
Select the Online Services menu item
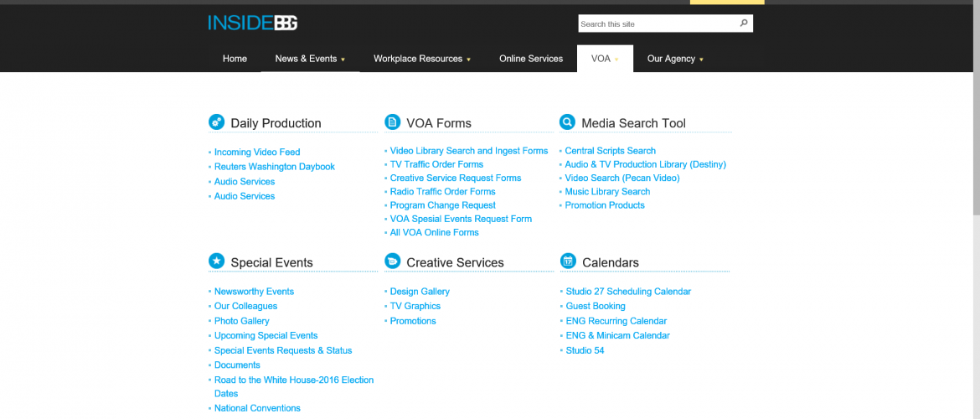pos(531,58)
